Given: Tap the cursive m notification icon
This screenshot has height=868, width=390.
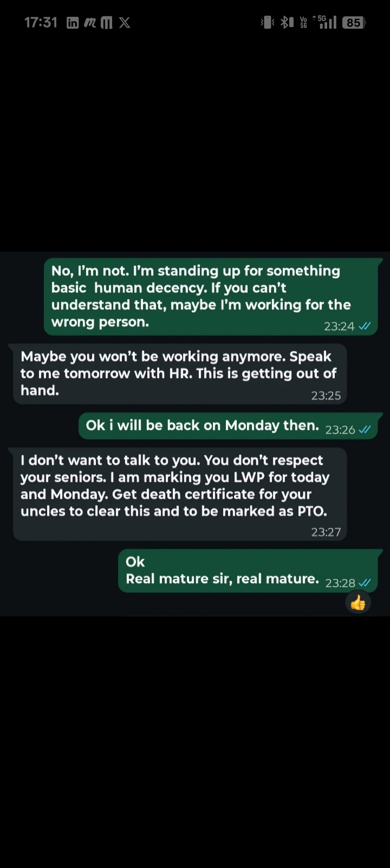Looking at the screenshot, I should point(90,23).
